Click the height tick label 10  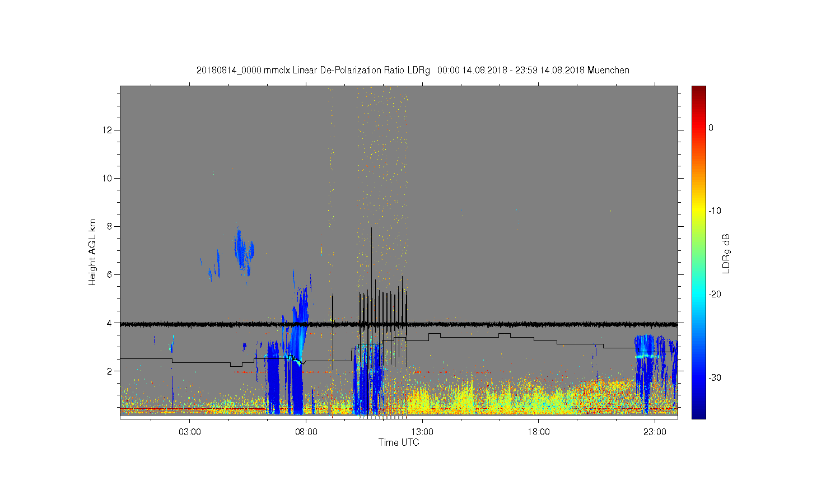tap(108, 178)
